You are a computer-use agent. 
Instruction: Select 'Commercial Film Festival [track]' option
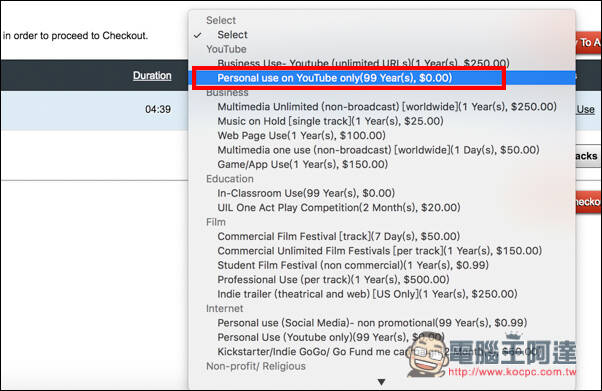pos(339,237)
